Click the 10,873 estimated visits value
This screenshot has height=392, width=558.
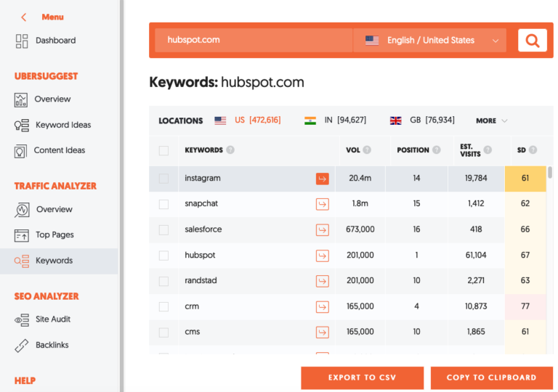click(x=476, y=306)
